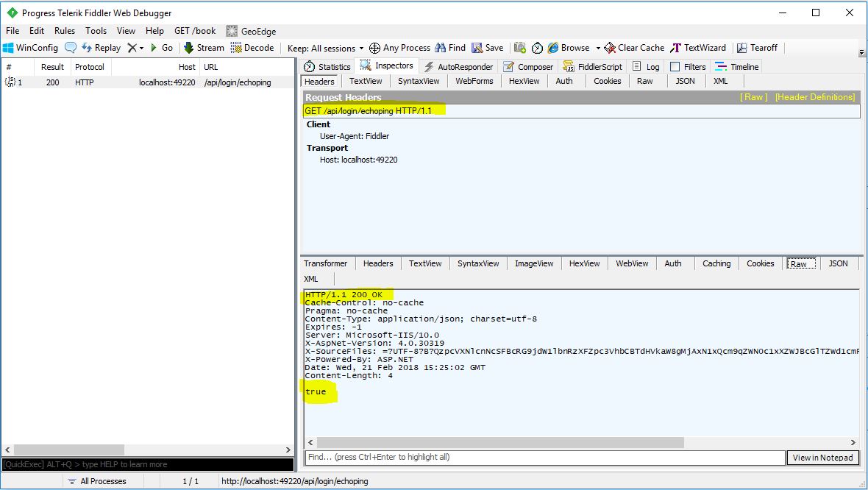The width and height of the screenshot is (868, 490).
Task: Click the View in Notepad button
Action: (x=822, y=458)
